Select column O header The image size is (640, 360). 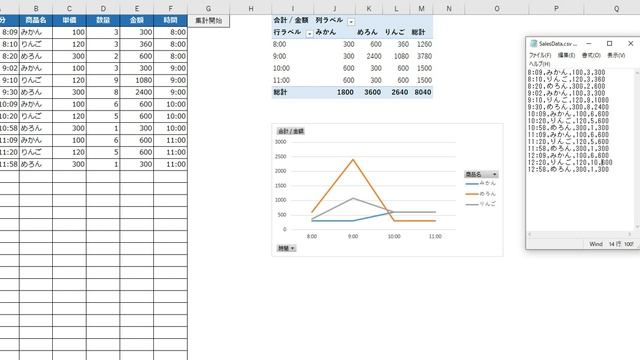pos(497,8)
